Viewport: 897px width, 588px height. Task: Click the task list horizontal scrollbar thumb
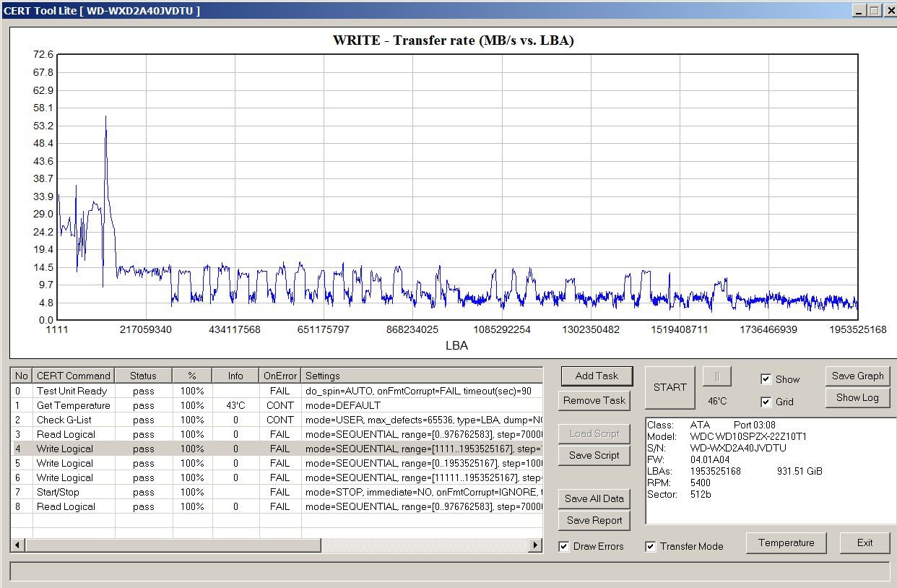click(x=173, y=545)
